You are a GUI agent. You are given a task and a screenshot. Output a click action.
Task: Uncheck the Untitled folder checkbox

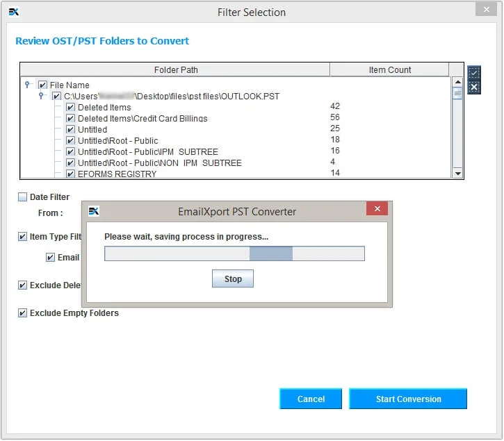click(70, 129)
